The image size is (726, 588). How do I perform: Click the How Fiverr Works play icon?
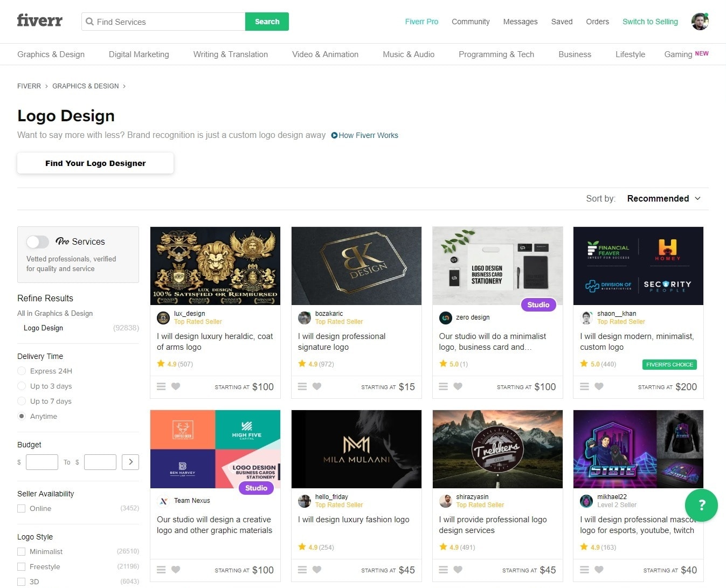[x=334, y=135]
